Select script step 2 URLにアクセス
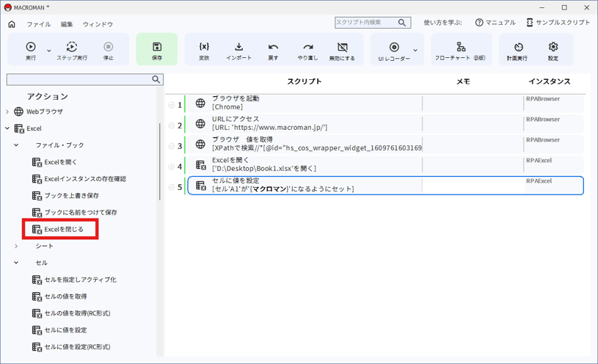The height and width of the screenshot is (364, 598). [384, 123]
